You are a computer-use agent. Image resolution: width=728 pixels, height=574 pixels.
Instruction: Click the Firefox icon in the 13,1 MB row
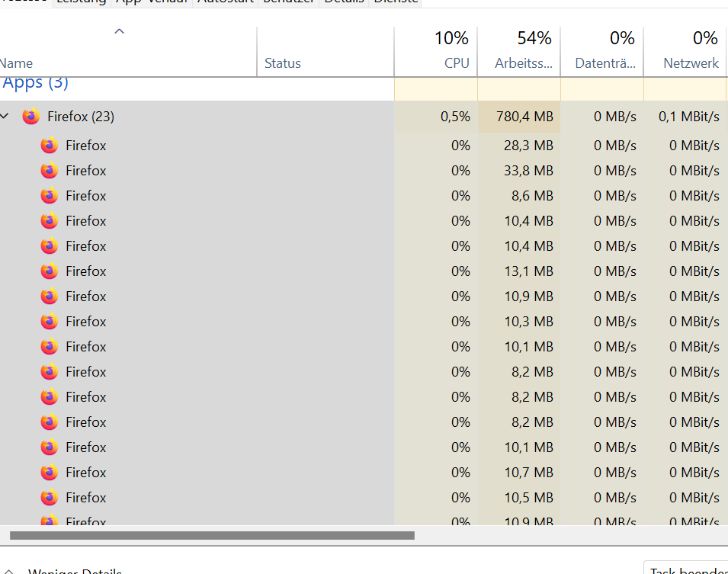coord(50,271)
